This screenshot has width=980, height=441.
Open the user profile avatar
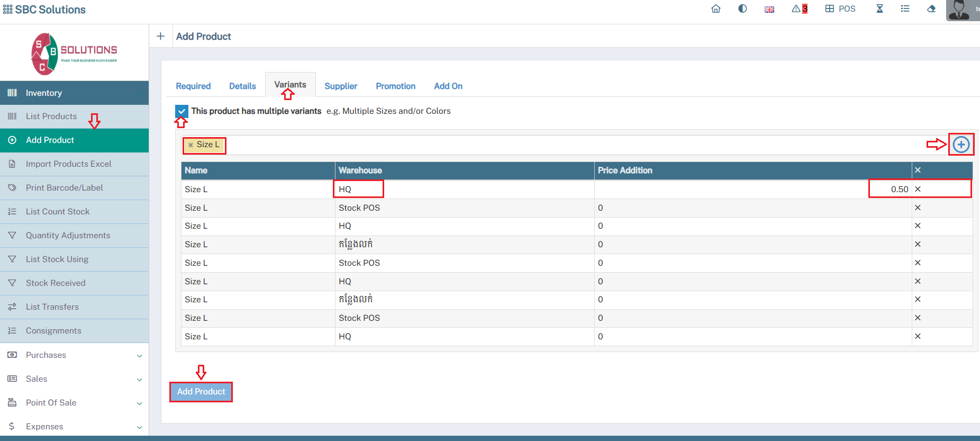(960, 10)
